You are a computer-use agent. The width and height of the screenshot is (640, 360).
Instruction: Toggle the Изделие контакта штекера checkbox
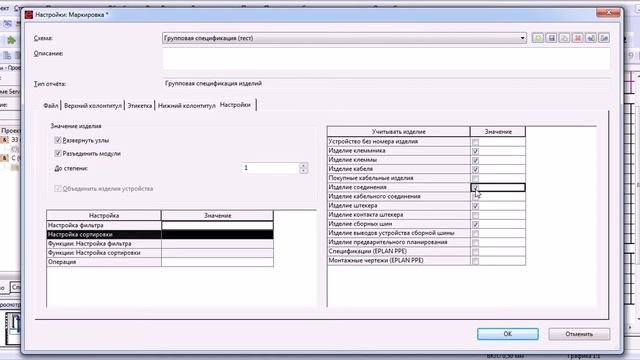(476, 215)
